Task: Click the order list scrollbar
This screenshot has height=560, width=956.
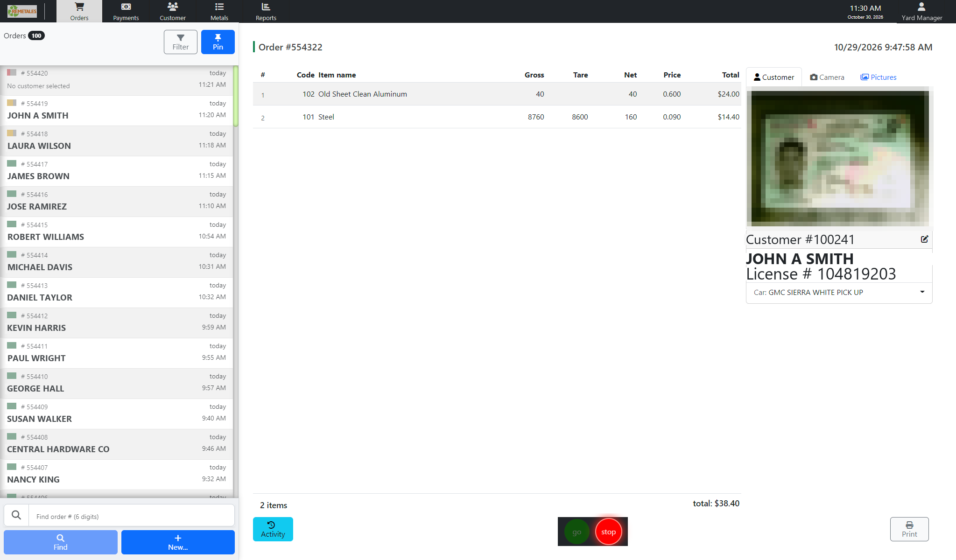Action: (236, 96)
